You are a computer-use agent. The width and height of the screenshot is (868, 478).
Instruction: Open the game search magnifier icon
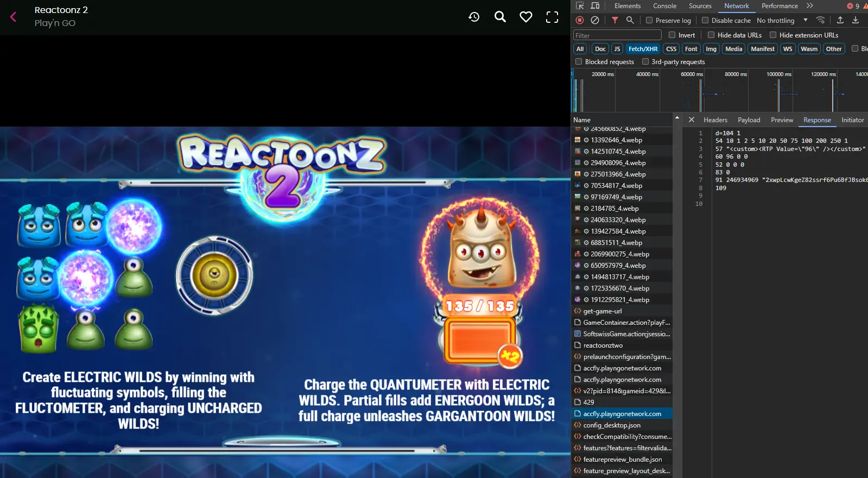pos(500,17)
